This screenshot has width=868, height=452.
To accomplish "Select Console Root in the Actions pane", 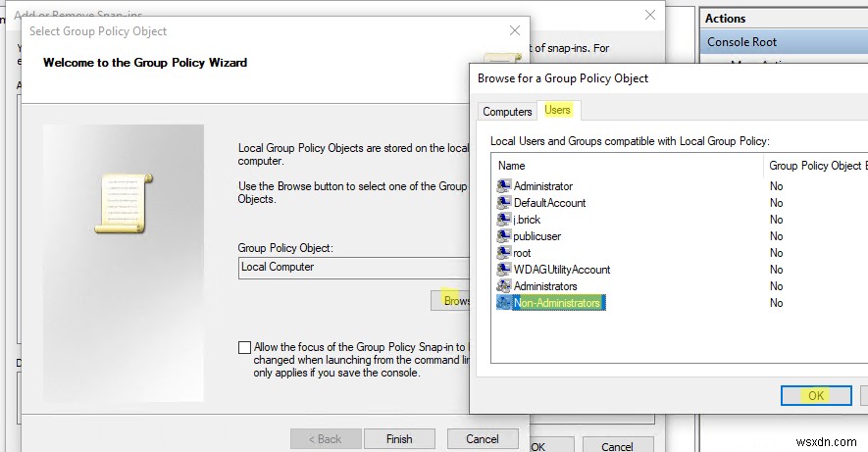I will [784, 42].
